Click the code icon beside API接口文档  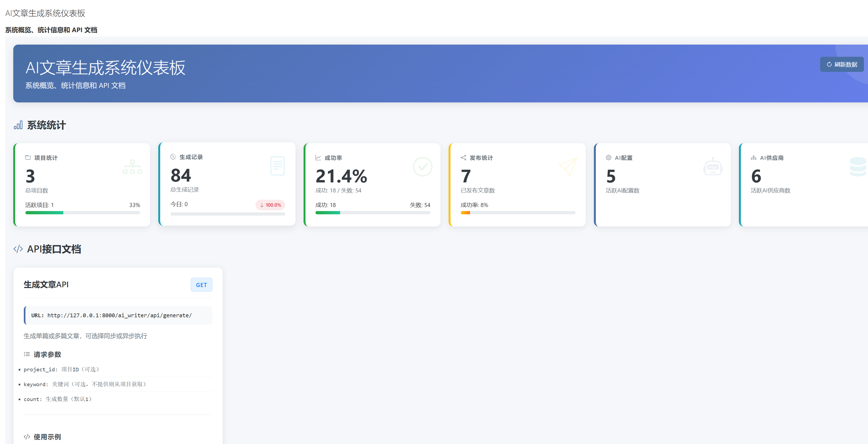click(x=18, y=249)
